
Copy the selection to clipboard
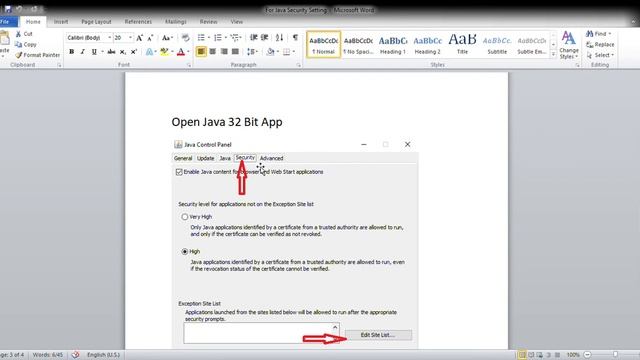26,44
